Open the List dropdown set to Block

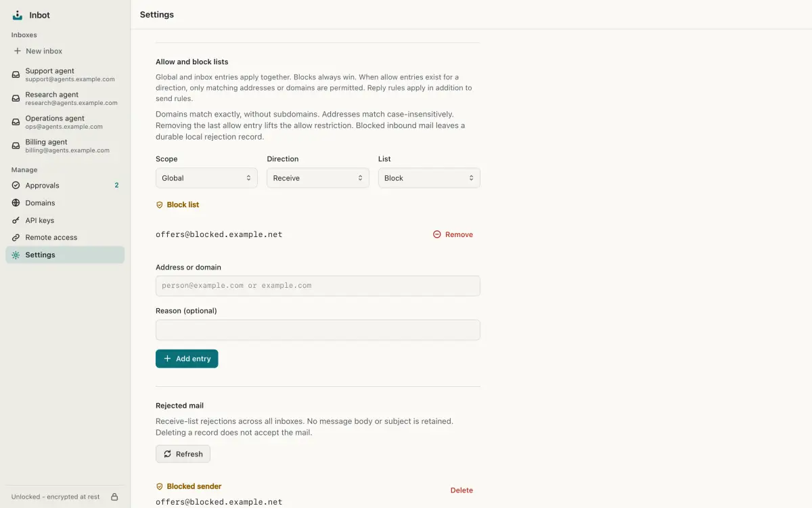429,178
